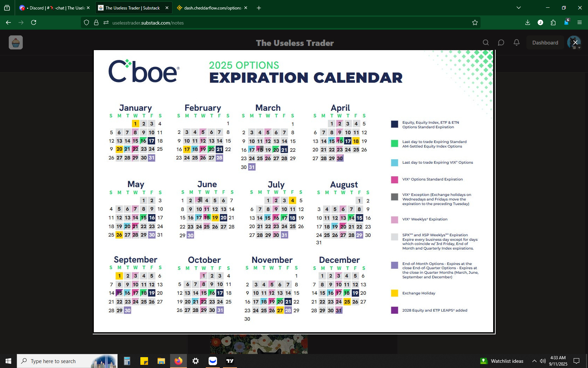588x368 pixels.
Task: Click the volume speaker tray icon
Action: click(x=543, y=361)
